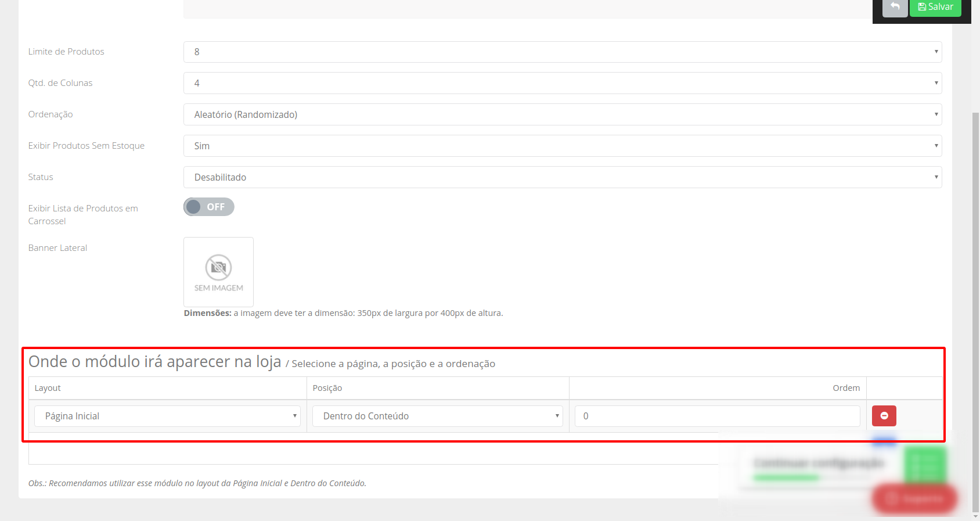Screen dimensions: 980x521
Task: Click the green Salvar button
Action: 935,8
